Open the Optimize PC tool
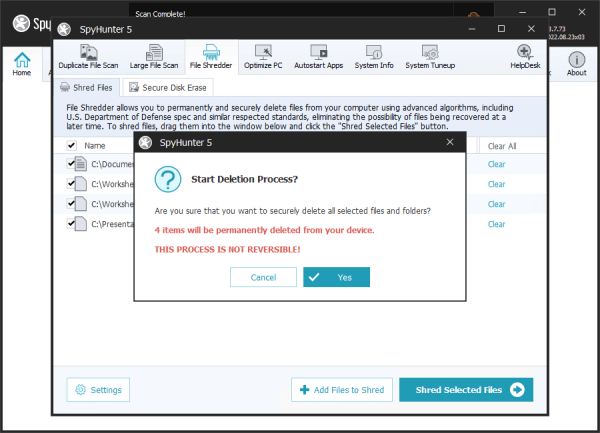The height and width of the screenshot is (433, 600). (265, 56)
